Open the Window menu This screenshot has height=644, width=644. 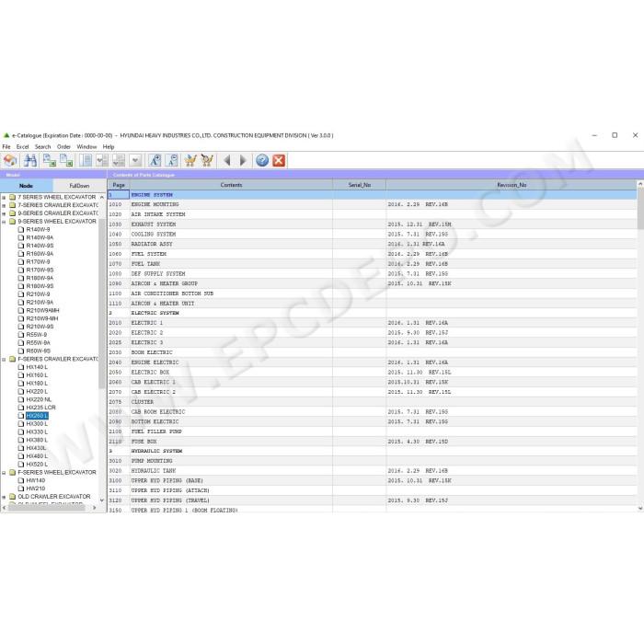point(86,146)
